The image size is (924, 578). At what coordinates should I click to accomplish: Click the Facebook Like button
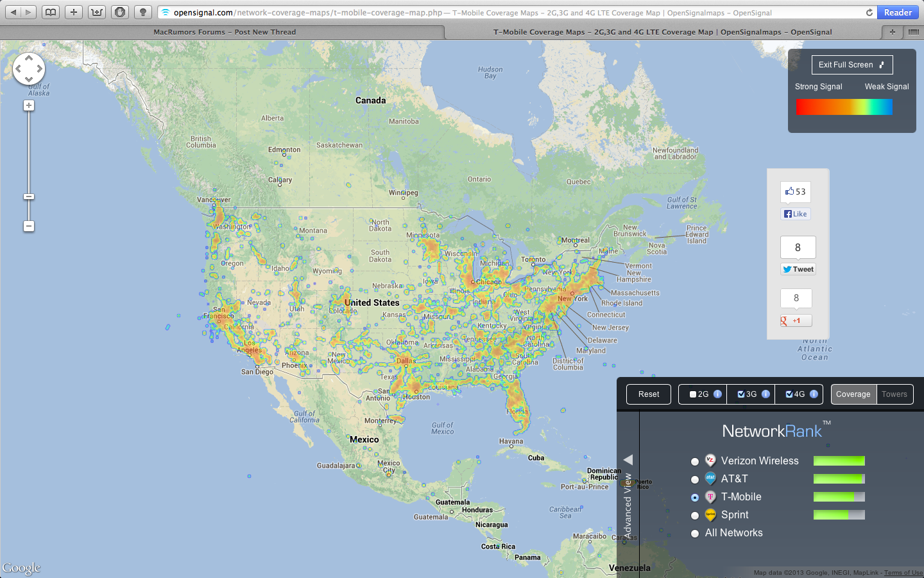(x=796, y=214)
